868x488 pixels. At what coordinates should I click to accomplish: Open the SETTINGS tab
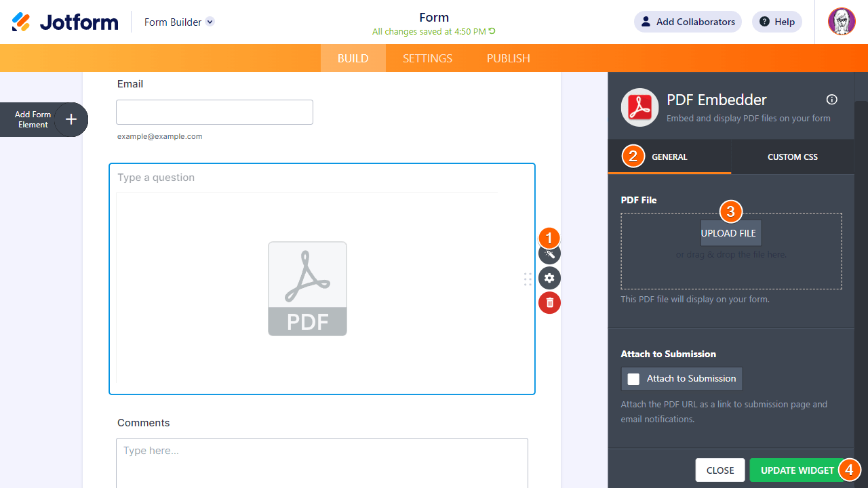pyautogui.click(x=427, y=58)
